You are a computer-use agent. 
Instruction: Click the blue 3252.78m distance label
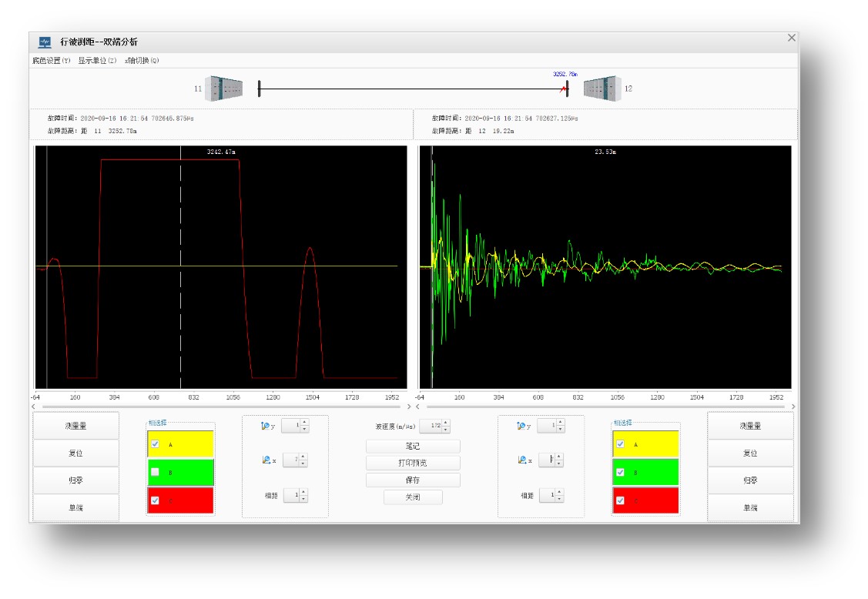tap(565, 74)
